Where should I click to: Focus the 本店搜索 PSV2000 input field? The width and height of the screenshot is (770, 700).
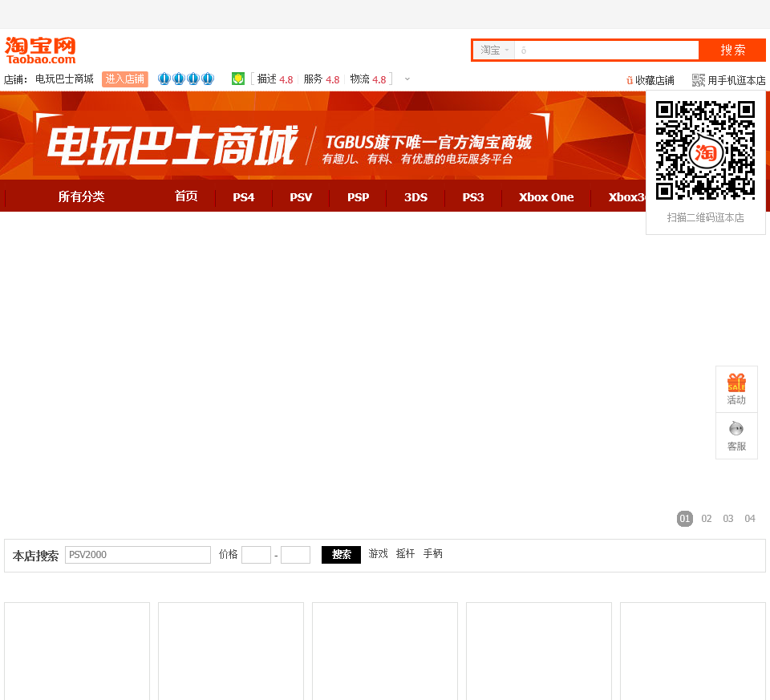138,555
